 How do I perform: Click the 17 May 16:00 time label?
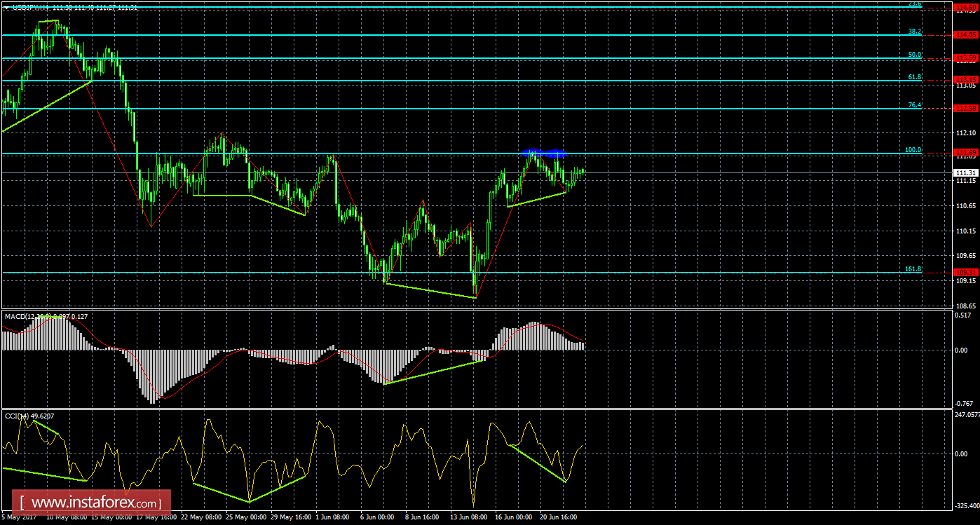click(157, 517)
